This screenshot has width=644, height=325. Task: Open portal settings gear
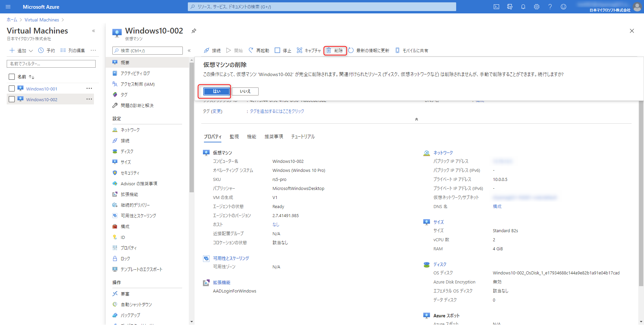(x=537, y=7)
